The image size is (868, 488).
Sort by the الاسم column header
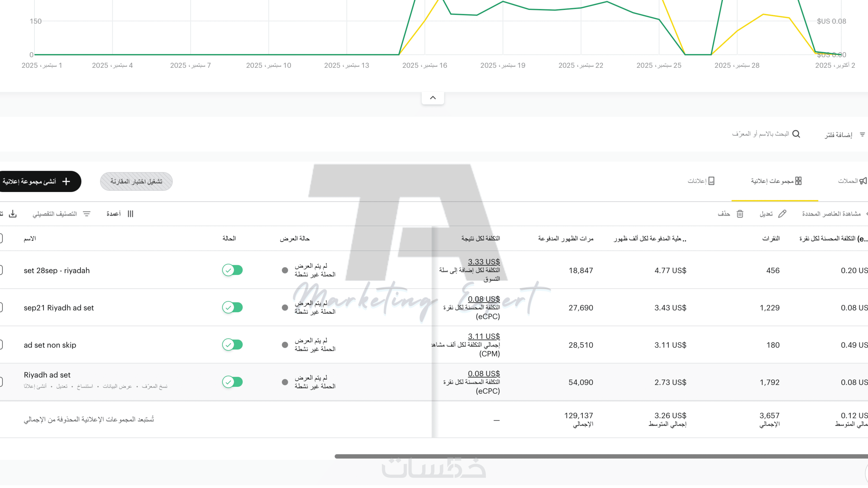[x=30, y=238]
